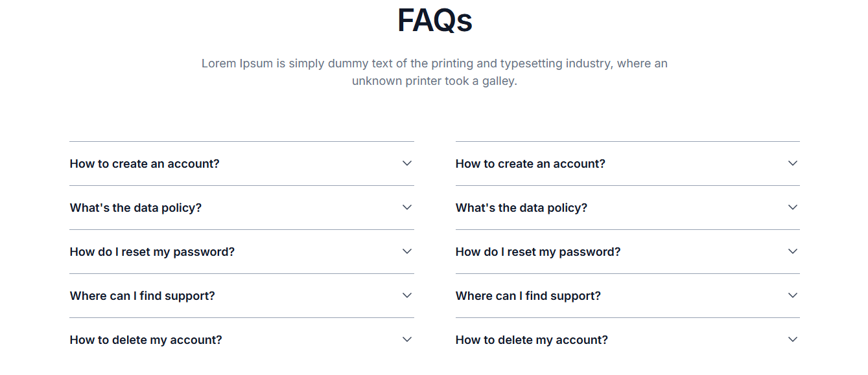This screenshot has width=868, height=375.
Task: Open left column 'Where can I find support?' question text
Action: pos(142,296)
